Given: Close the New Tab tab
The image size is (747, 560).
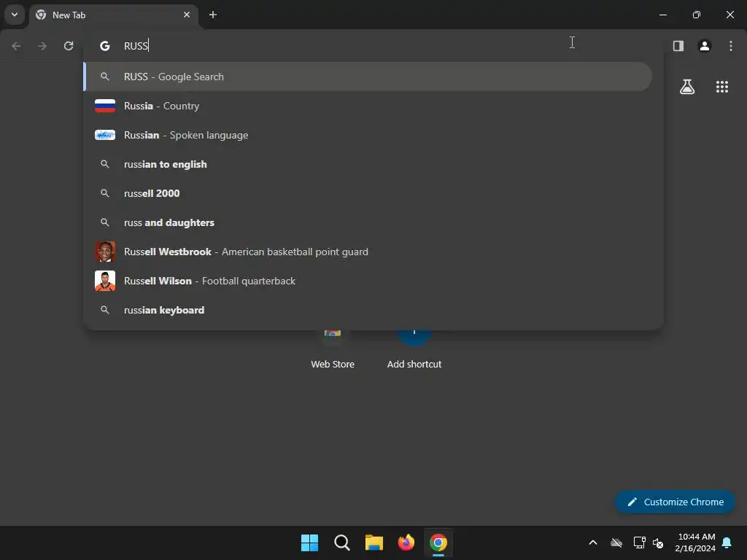Looking at the screenshot, I should point(187,15).
